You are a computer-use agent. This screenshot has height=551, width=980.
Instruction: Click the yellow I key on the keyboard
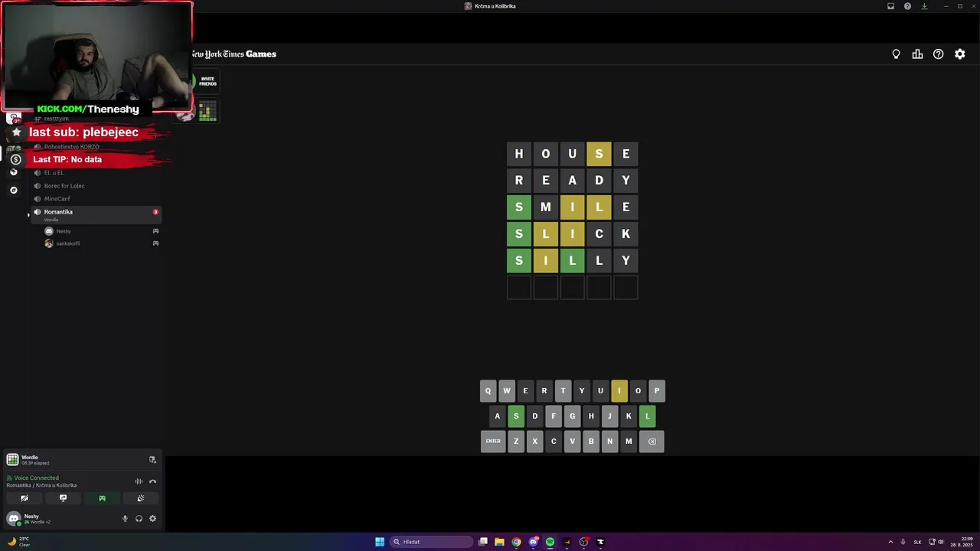coord(619,391)
